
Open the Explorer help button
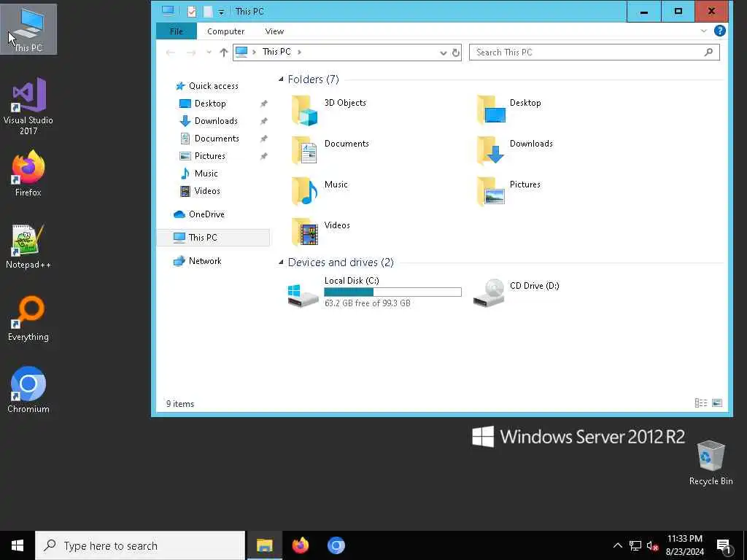[x=719, y=31]
